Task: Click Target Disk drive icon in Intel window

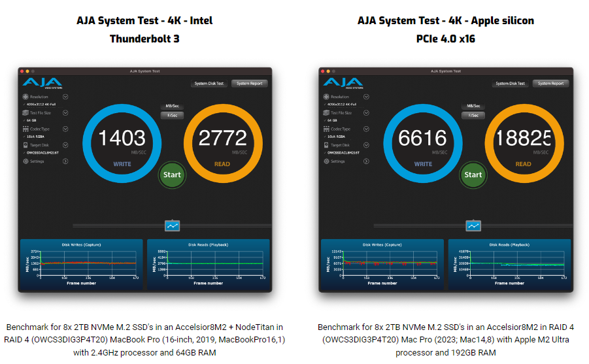Action: pos(25,145)
